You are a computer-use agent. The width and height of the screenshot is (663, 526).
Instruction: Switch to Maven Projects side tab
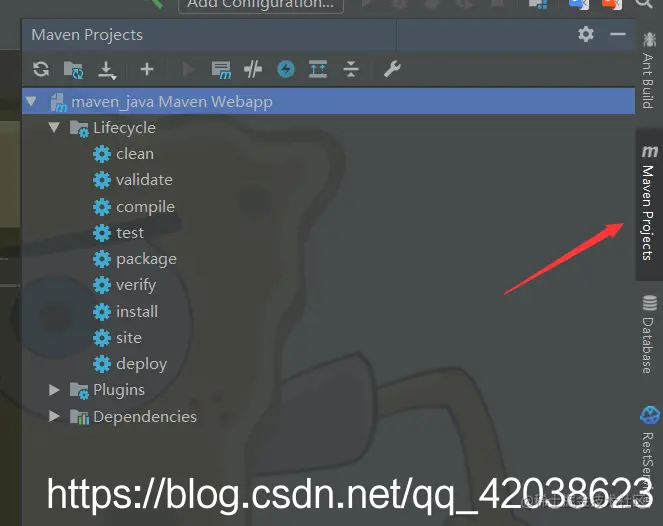(649, 204)
